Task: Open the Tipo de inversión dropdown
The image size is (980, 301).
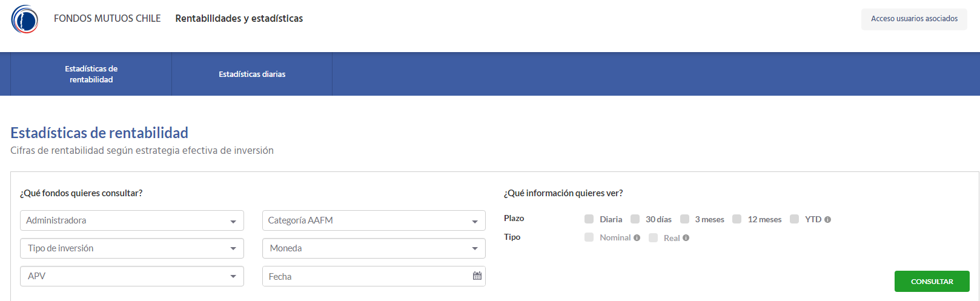Action: (x=132, y=248)
